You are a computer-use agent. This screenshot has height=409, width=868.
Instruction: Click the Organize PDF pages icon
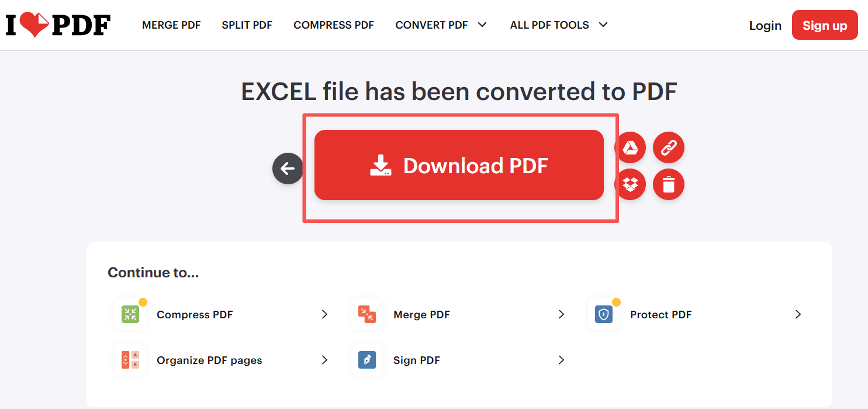click(130, 360)
